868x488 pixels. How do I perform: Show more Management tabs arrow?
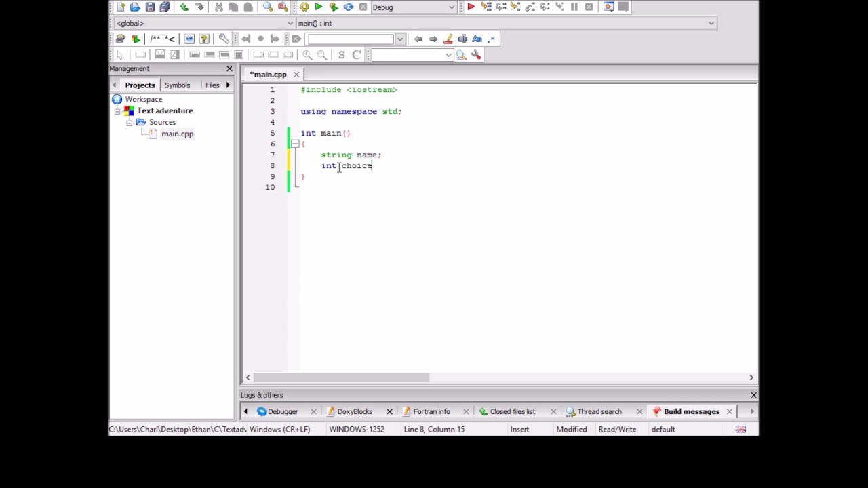tap(228, 85)
